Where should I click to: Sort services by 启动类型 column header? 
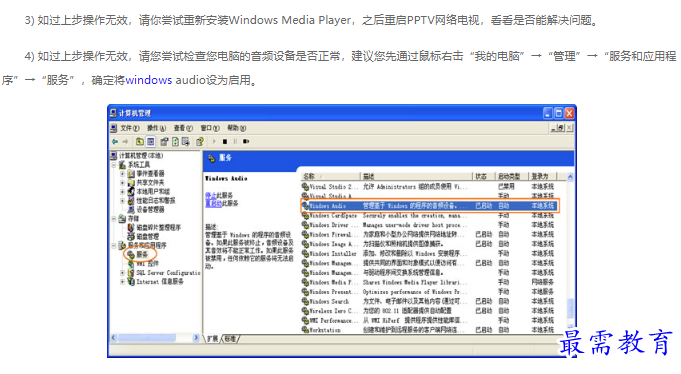coord(511,176)
